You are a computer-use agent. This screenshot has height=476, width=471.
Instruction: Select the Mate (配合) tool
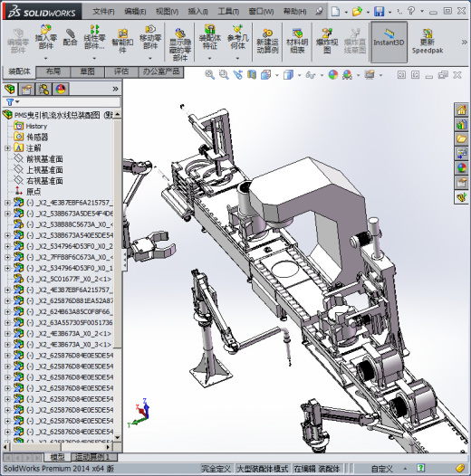click(x=70, y=37)
